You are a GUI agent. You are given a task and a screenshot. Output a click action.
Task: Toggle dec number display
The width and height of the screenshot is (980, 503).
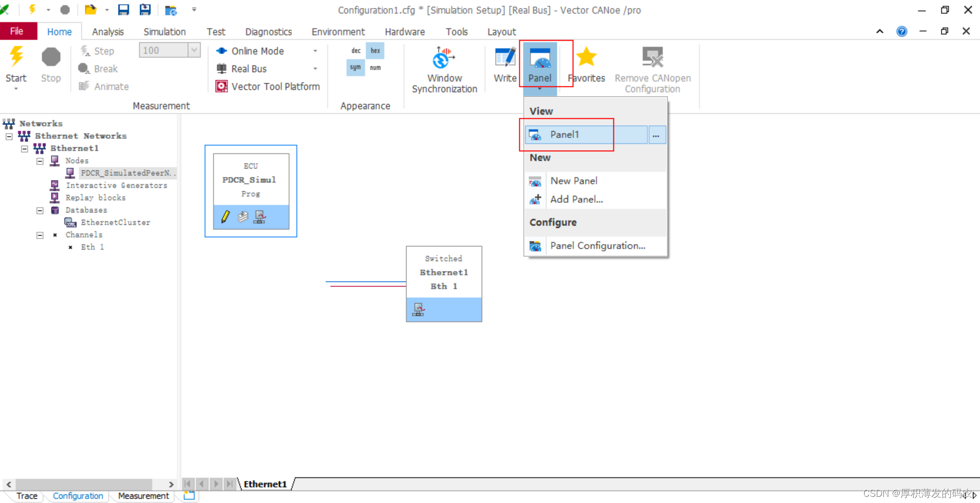click(356, 50)
